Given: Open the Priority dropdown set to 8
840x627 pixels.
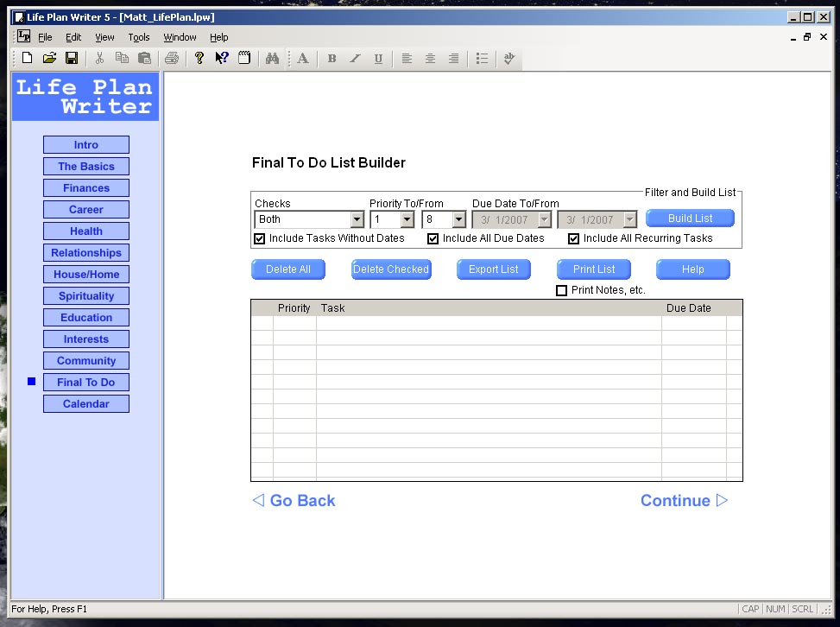Looking at the screenshot, I should (x=458, y=219).
